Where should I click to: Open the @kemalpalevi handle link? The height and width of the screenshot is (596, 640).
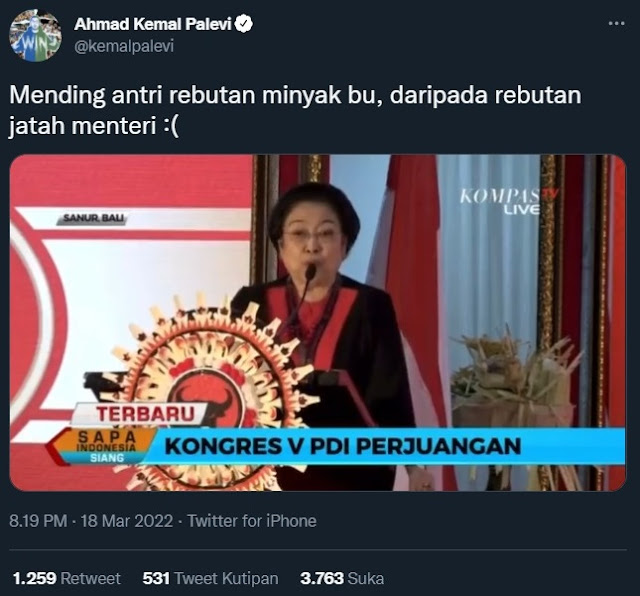124,46
